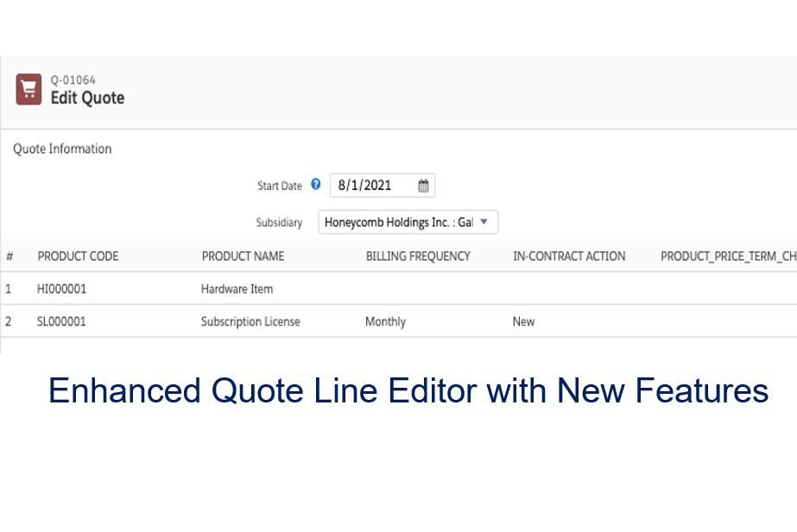Image resolution: width=797 pixels, height=532 pixels.
Task: Click the IN-CONTRACT ACTION column header
Action: pos(569,256)
